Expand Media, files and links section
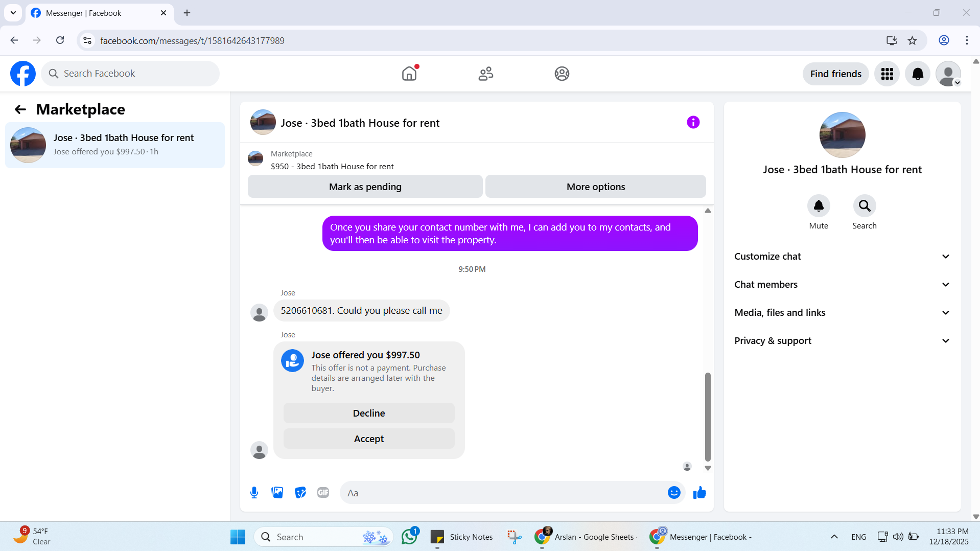This screenshot has height=551, width=980. click(x=842, y=313)
